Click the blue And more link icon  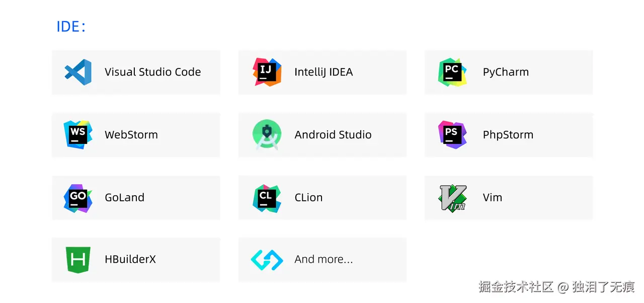267,260
